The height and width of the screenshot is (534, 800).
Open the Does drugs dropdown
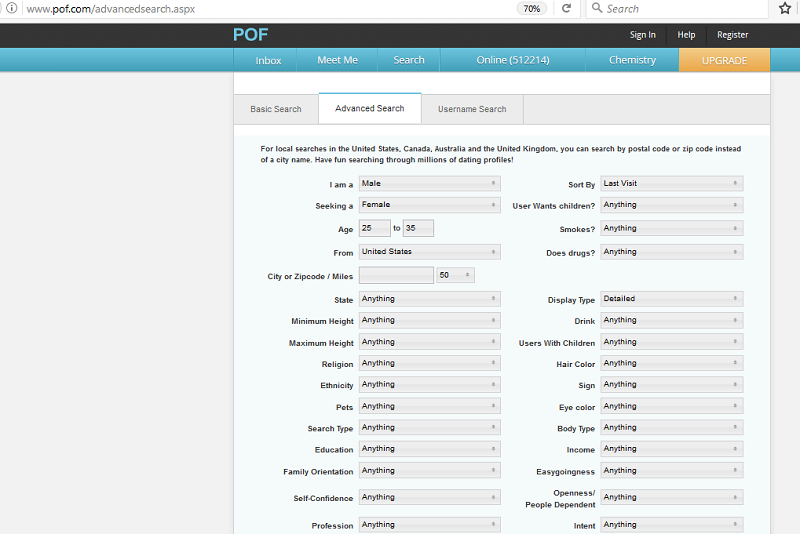[672, 252]
